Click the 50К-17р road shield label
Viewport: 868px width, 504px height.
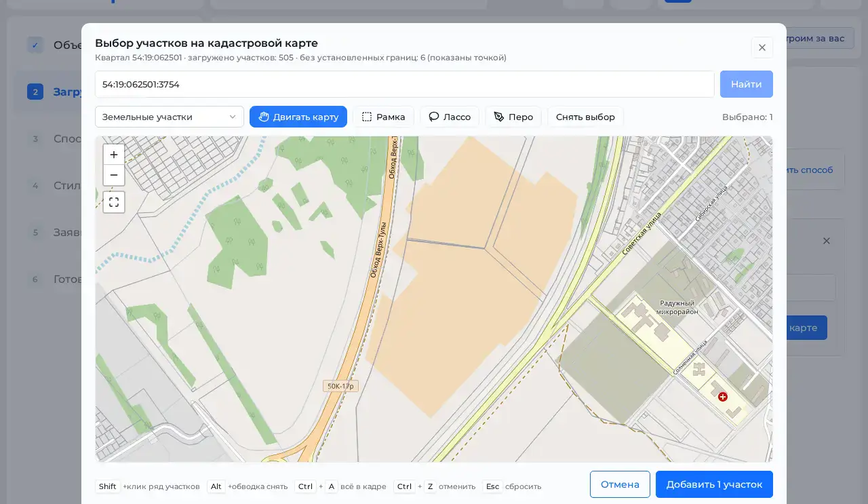point(340,386)
